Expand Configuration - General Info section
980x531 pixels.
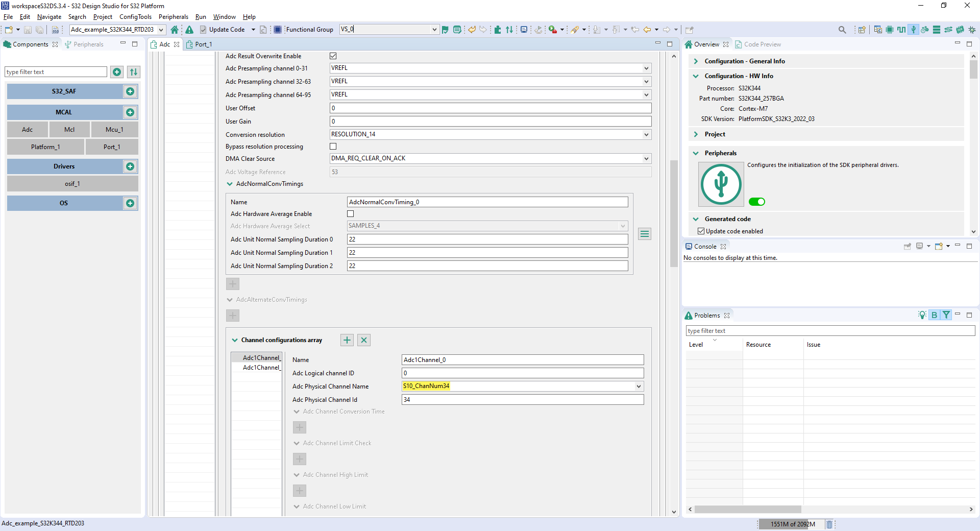[696, 61]
